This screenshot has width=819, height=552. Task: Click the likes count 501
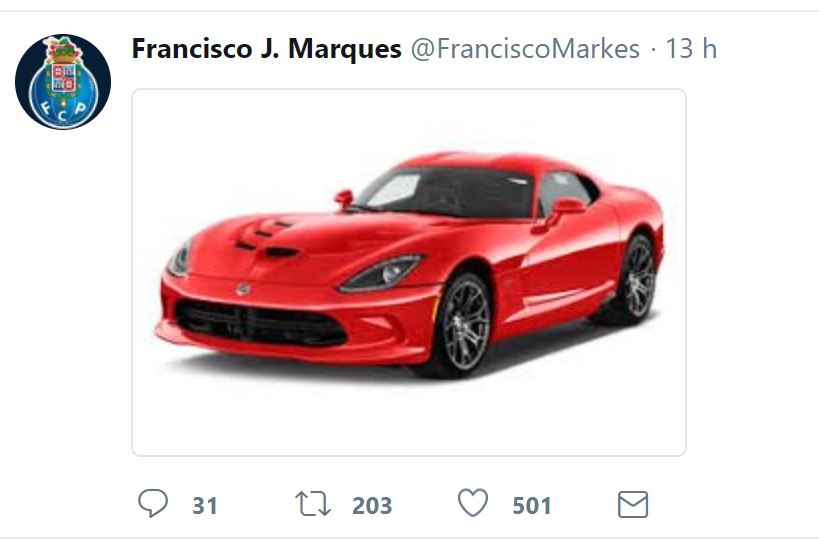pos(532,505)
